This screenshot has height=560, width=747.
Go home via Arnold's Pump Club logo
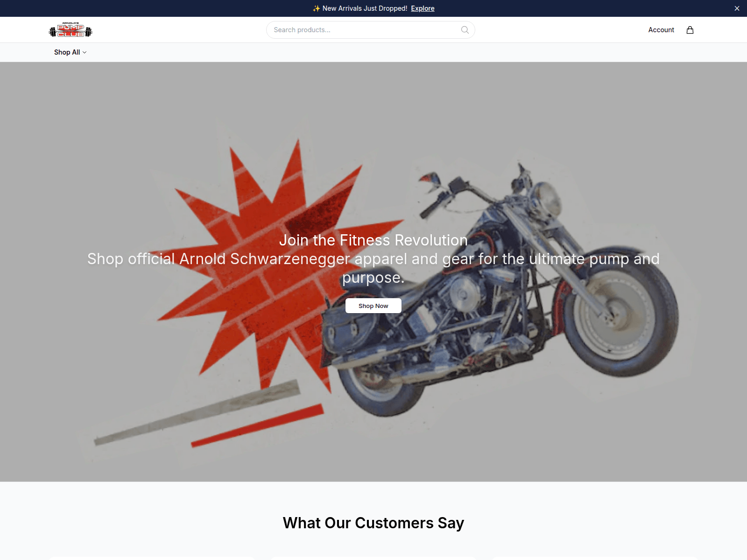pyautogui.click(x=70, y=30)
